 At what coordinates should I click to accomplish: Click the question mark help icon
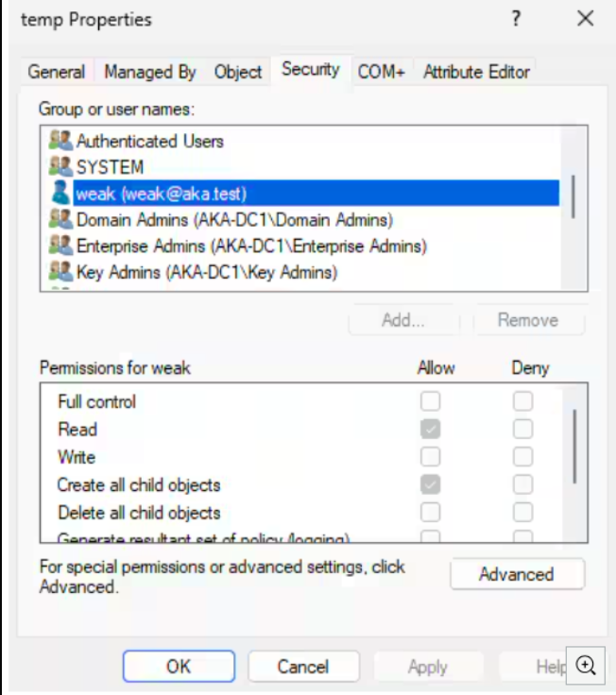point(516,19)
